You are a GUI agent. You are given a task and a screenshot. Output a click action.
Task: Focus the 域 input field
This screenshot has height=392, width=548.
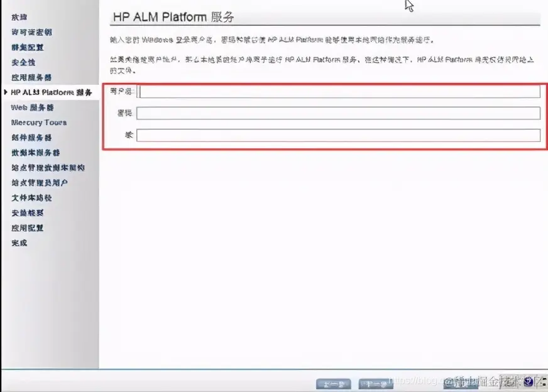coord(338,135)
